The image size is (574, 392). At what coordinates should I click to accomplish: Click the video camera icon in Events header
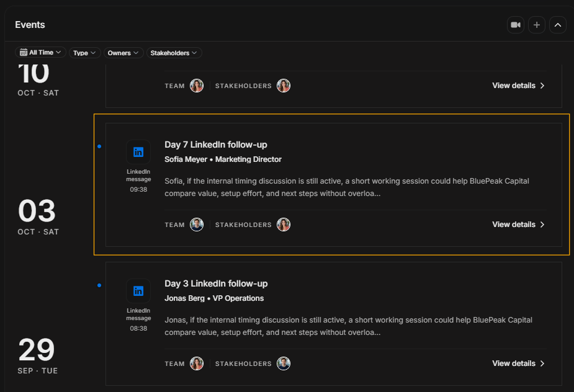point(516,25)
